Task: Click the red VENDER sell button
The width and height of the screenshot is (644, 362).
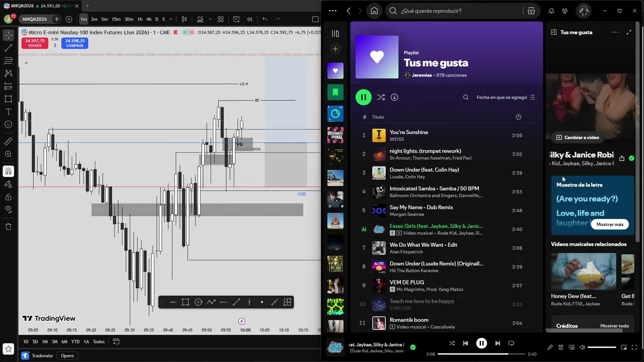Action: pos(35,43)
